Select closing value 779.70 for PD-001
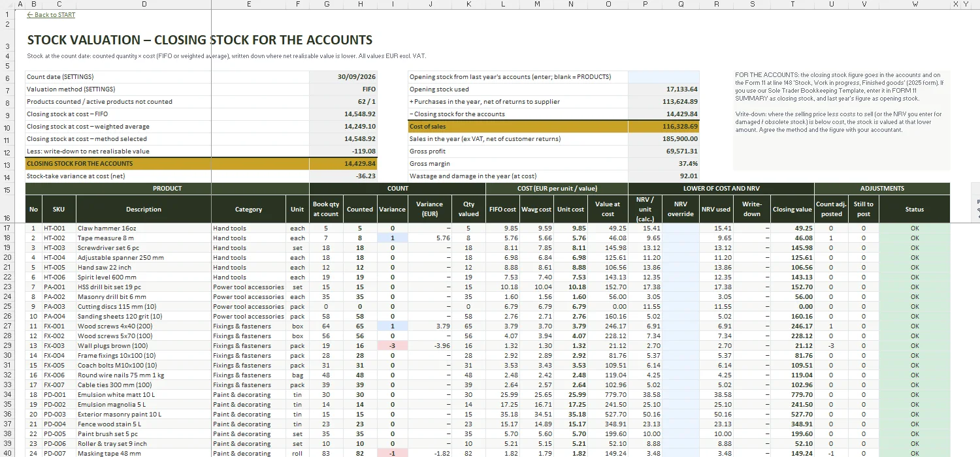 pos(792,395)
